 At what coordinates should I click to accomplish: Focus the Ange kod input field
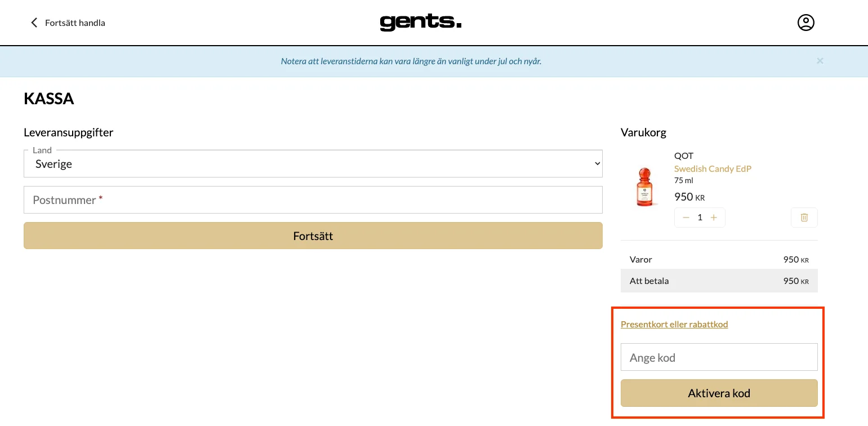[719, 357]
